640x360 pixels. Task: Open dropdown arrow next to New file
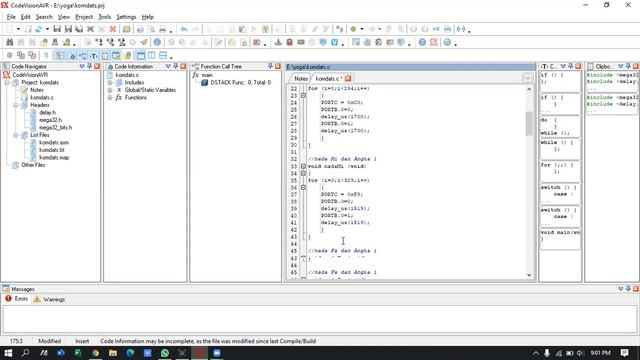click(x=18, y=29)
